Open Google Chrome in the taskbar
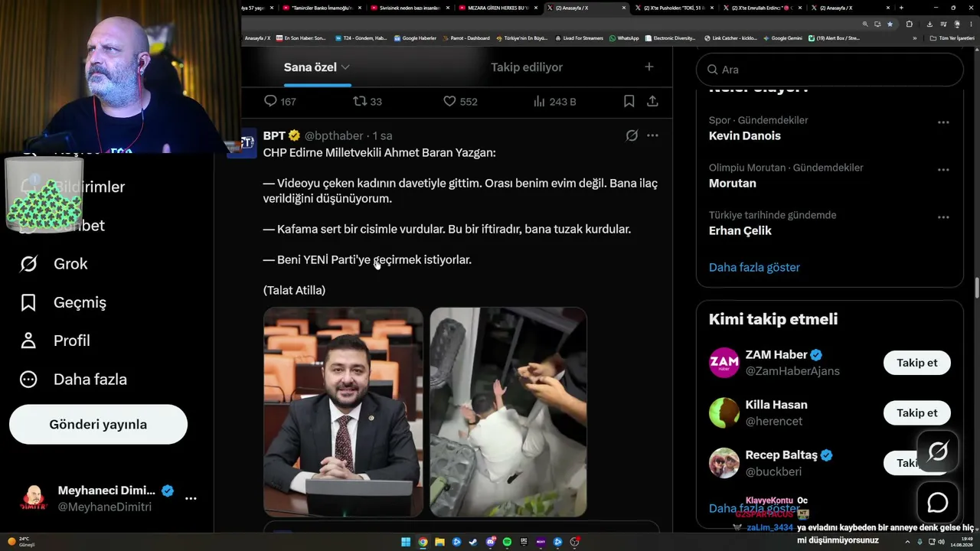 coord(423,543)
